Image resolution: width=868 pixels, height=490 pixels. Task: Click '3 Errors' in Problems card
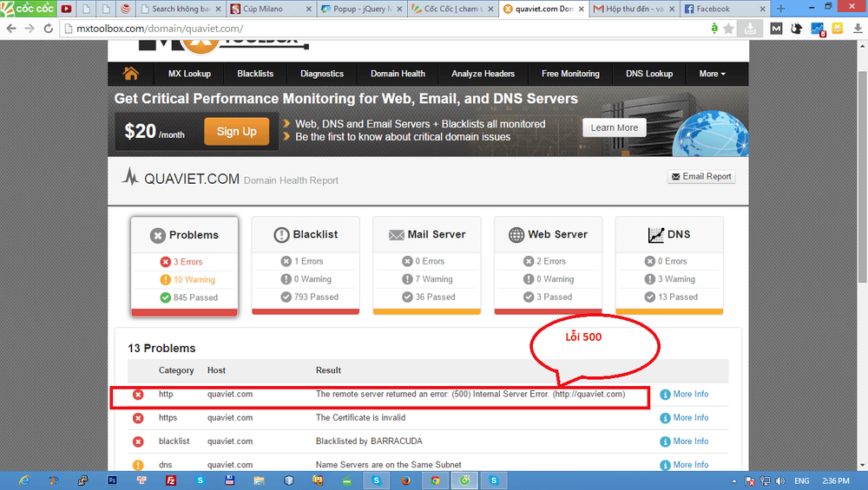pyautogui.click(x=187, y=262)
